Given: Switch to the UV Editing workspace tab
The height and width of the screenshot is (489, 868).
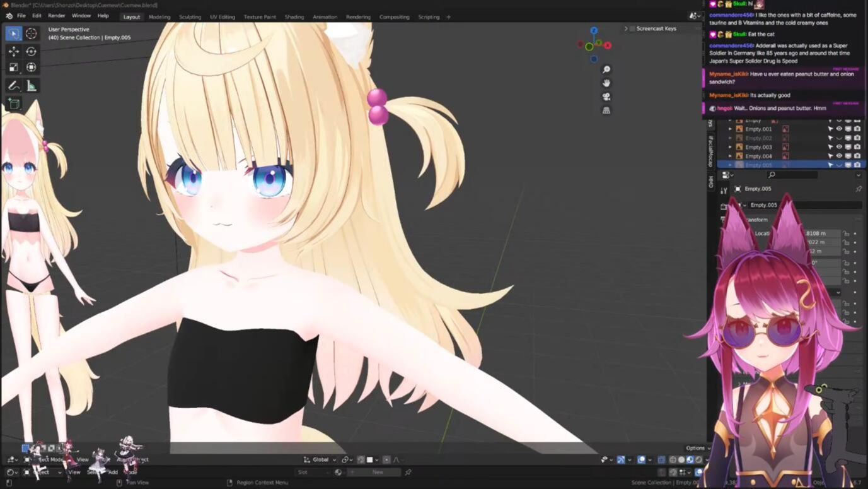Looking at the screenshot, I should (222, 17).
